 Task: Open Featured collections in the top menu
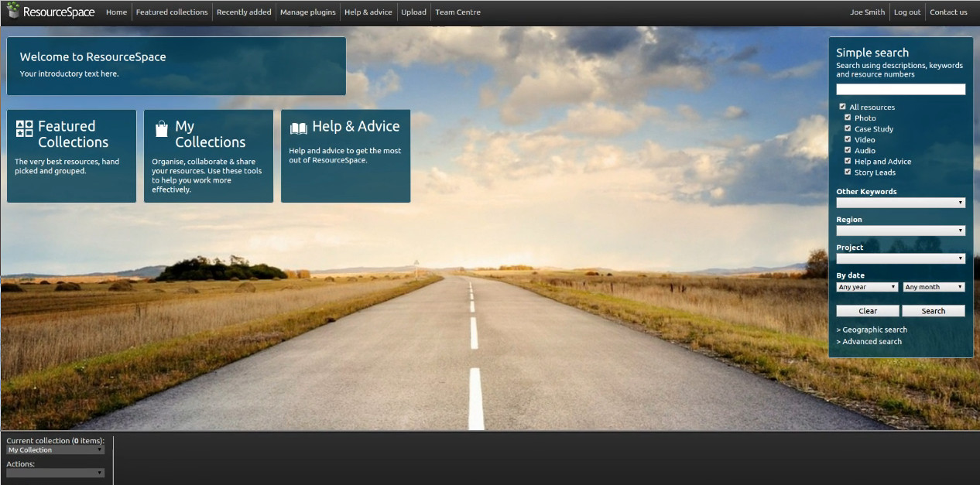pos(172,12)
